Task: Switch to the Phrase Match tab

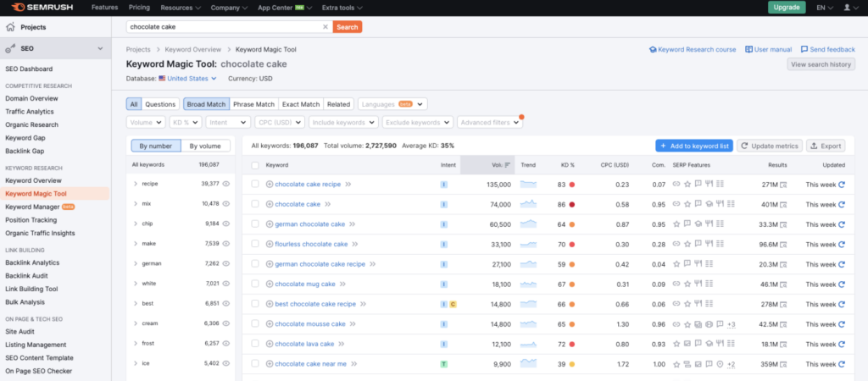Action: (x=253, y=104)
